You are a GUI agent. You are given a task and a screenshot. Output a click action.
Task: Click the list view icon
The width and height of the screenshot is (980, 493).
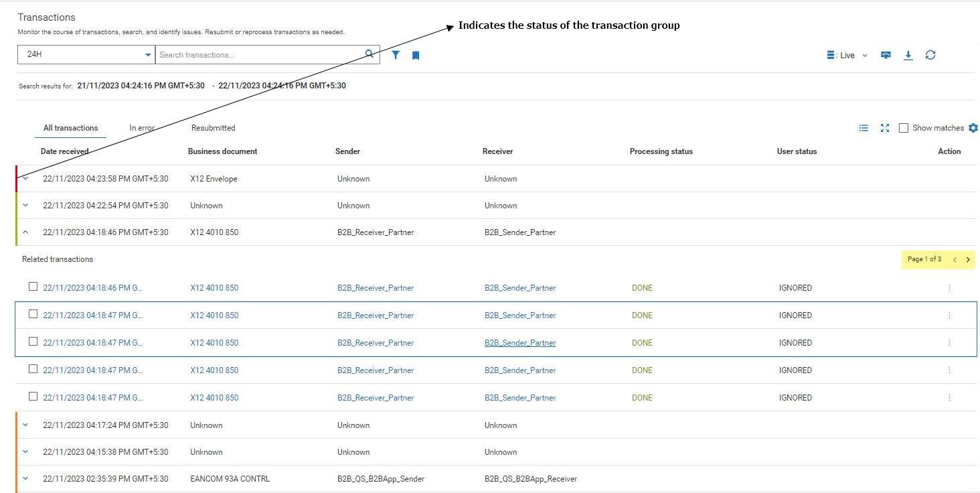[864, 128]
